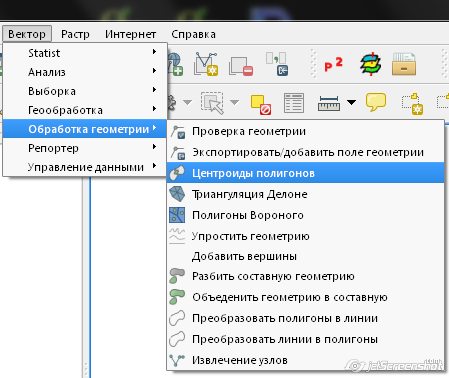Expand the Геообработка submenu
Screen dimensions: 449x378
[x=85, y=110]
